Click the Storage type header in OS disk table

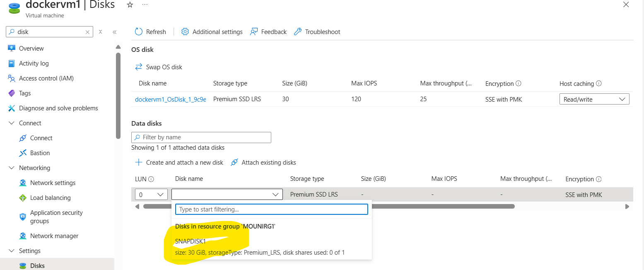[x=230, y=83]
